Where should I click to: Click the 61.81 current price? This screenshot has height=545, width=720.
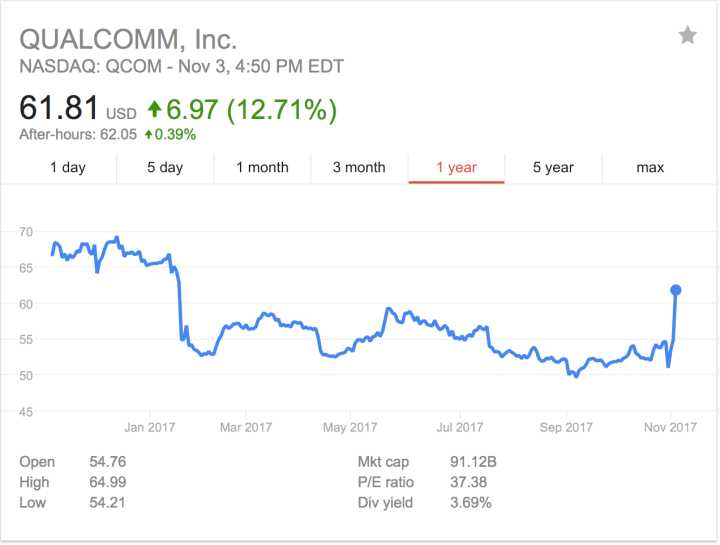click(59, 107)
